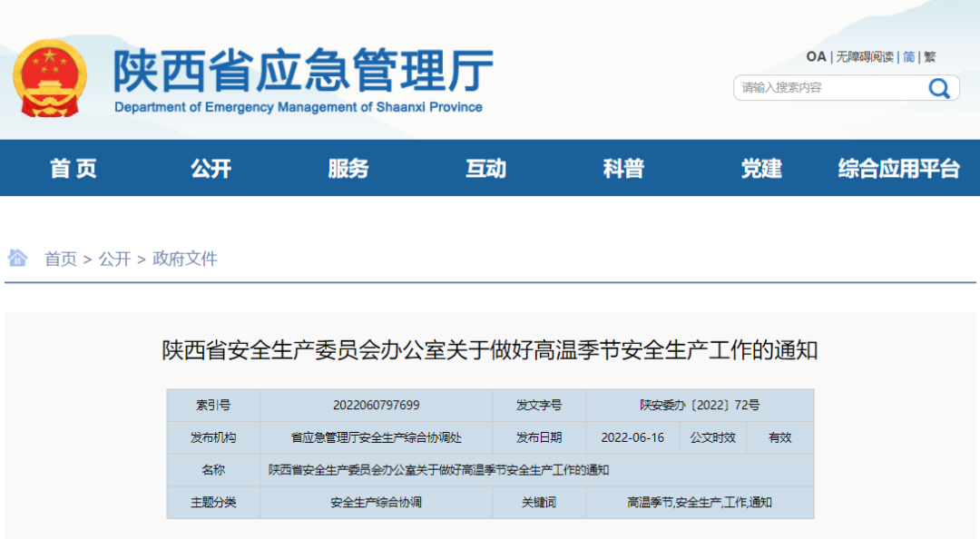Click the green breadcrumb house symbol
980x539 pixels.
point(17,258)
